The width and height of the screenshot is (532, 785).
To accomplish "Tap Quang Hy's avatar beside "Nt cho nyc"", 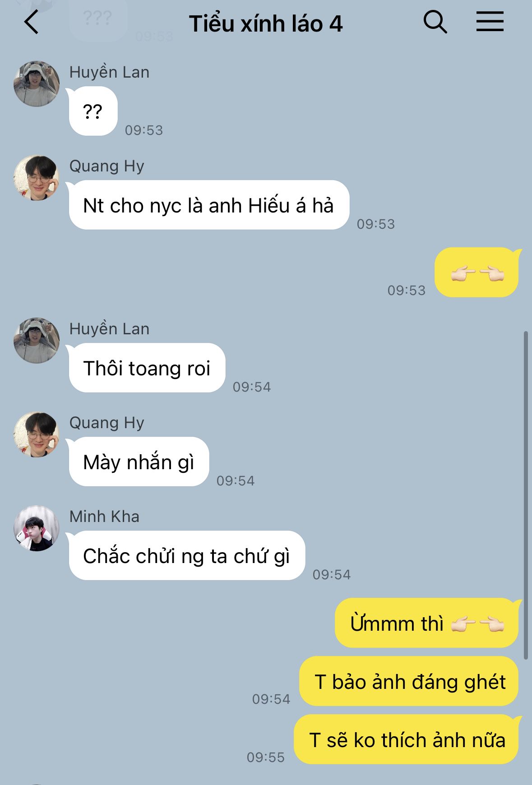I will pos(37,178).
